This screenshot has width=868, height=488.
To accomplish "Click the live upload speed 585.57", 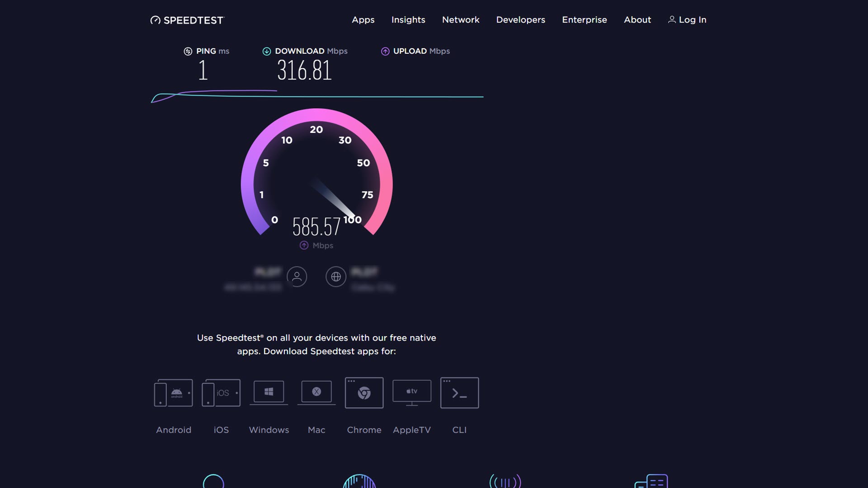I will click(x=316, y=226).
